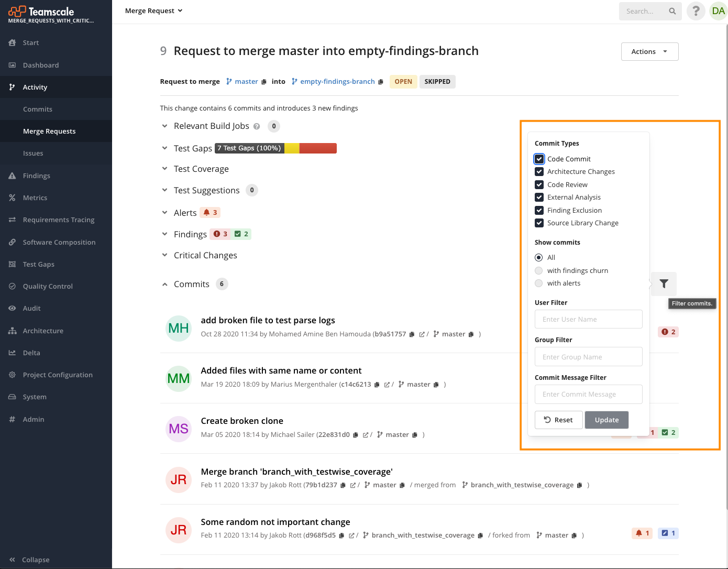728x569 pixels.
Task: Click the Enter User Name input field
Action: pos(588,319)
